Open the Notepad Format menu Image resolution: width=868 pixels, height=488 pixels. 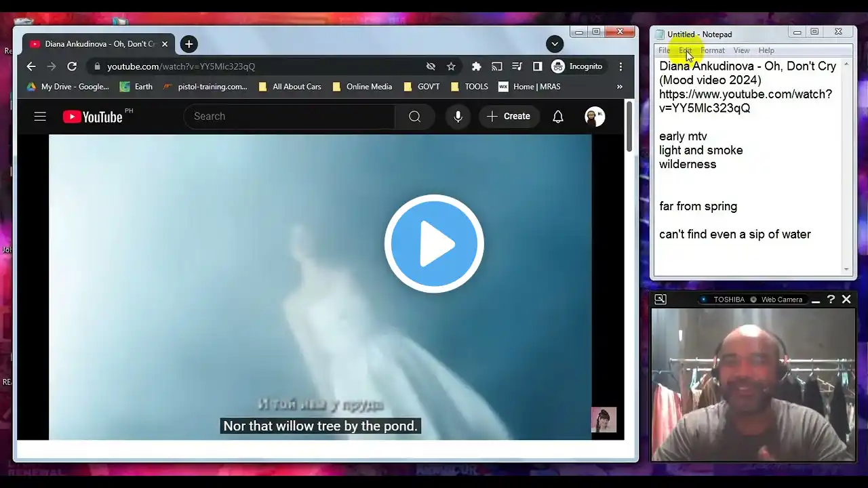click(x=713, y=50)
